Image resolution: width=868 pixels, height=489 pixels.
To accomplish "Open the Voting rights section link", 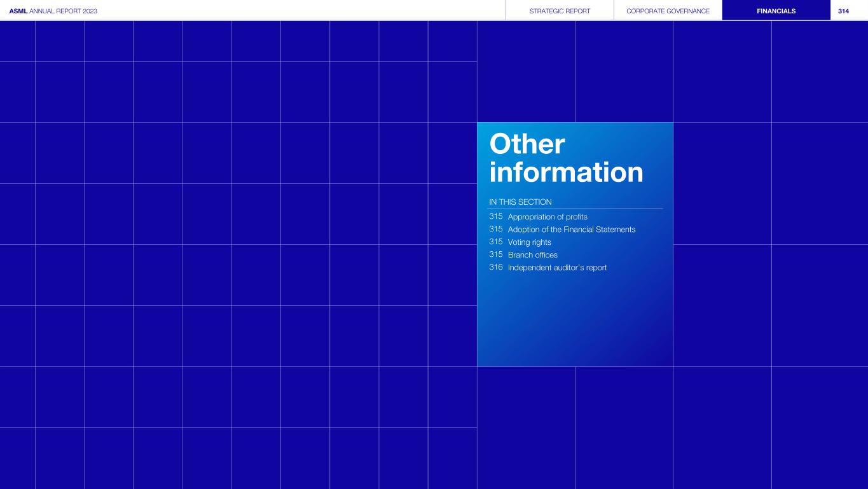I will point(529,242).
